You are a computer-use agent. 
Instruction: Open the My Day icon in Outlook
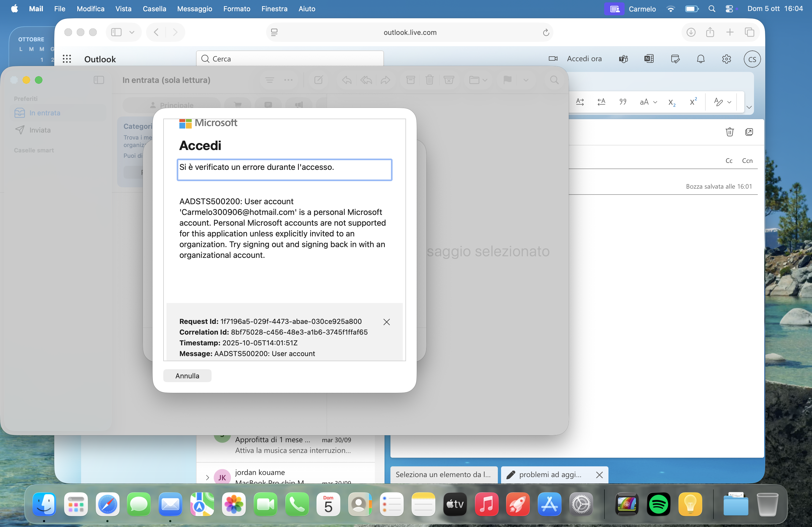675,59
